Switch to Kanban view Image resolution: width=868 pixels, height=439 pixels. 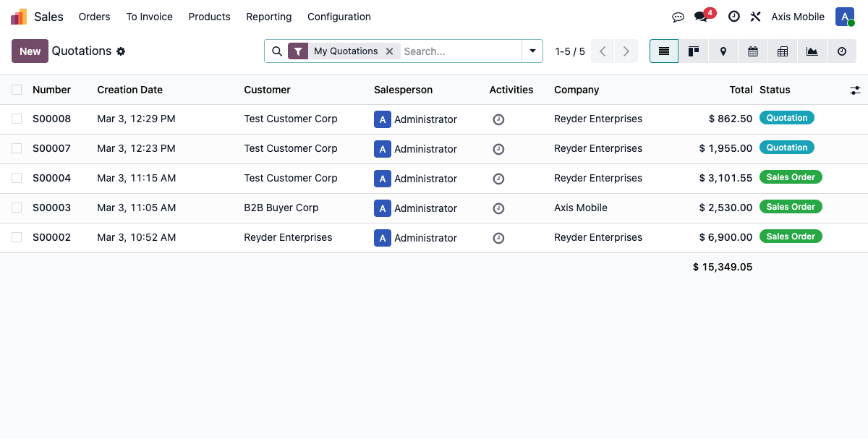pyautogui.click(x=693, y=51)
